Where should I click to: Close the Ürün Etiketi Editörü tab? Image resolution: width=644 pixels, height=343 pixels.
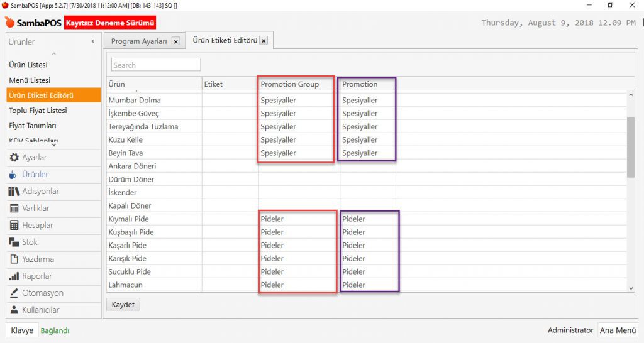(x=264, y=41)
